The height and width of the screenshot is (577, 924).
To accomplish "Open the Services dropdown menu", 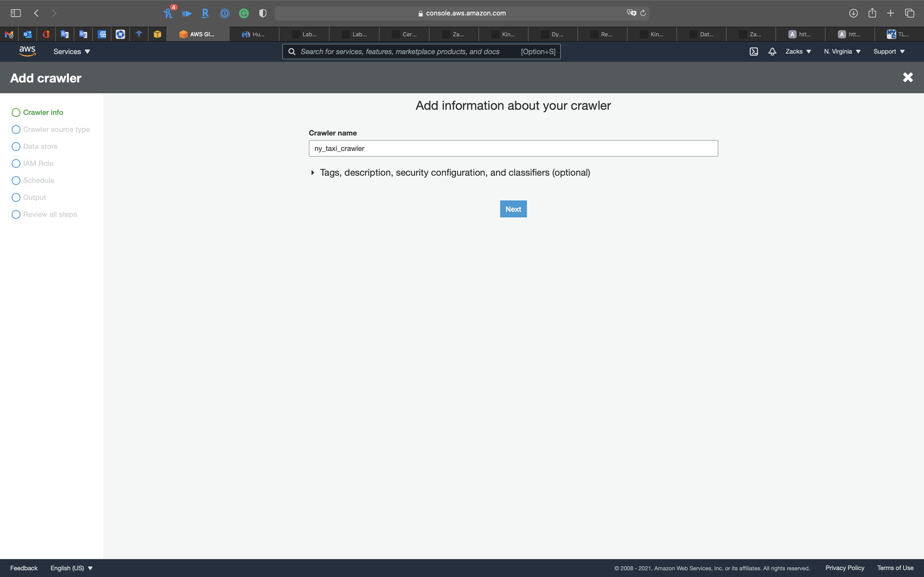I will click(71, 52).
